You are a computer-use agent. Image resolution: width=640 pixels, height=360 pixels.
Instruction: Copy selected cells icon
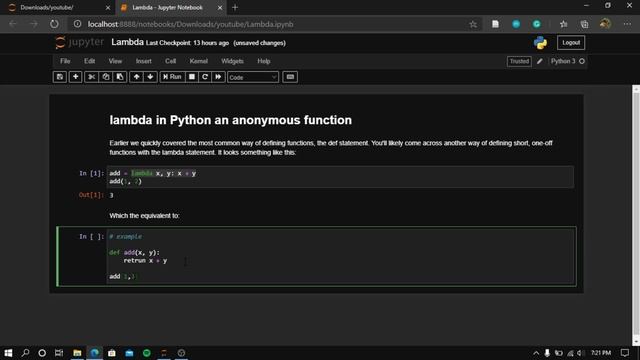[x=106, y=77]
